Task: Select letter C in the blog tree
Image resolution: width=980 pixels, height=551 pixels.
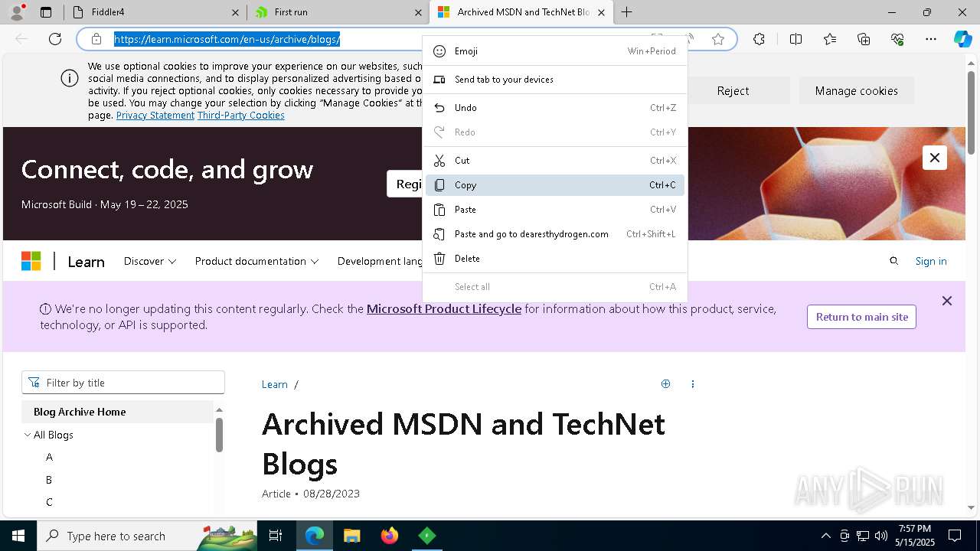Action: 49,502
